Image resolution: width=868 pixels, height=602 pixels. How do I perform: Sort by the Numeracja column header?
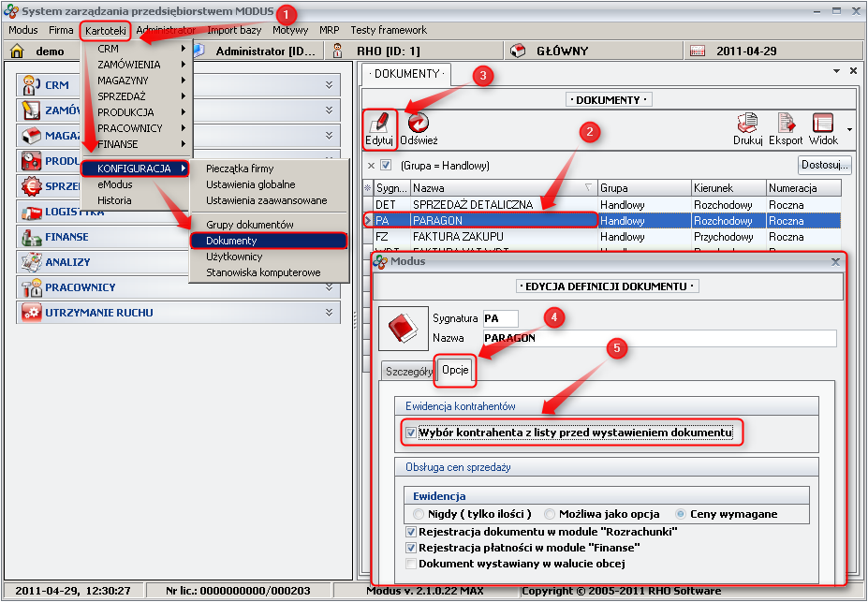pyautogui.click(x=803, y=188)
